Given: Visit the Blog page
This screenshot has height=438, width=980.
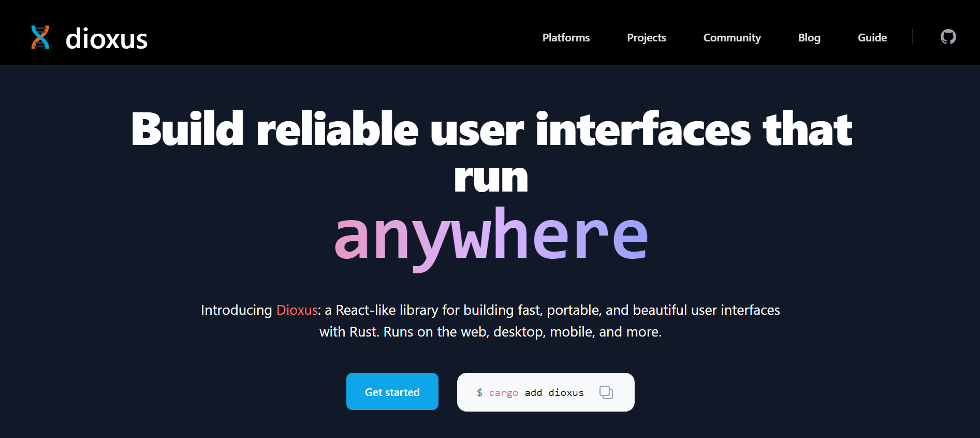Looking at the screenshot, I should [809, 38].
